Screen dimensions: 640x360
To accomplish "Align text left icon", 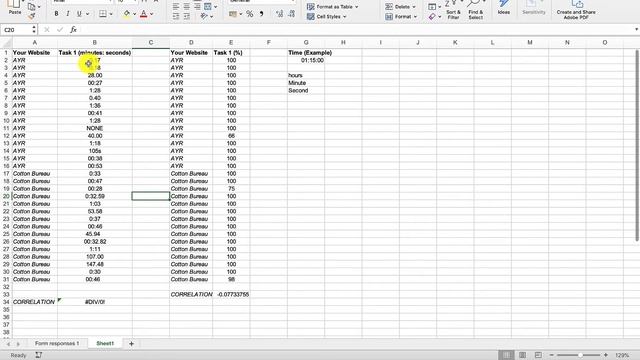I will point(176,7).
